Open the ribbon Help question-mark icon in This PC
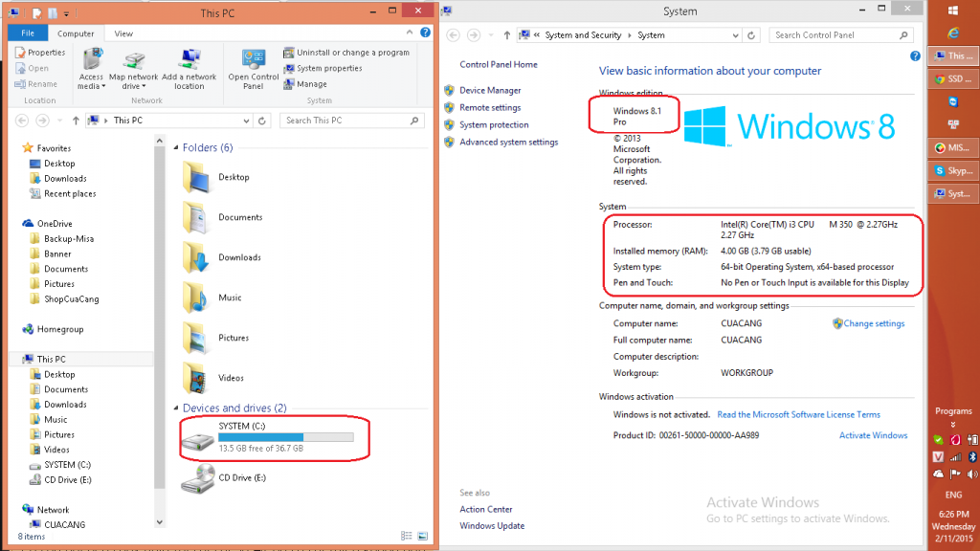This screenshot has width=980, height=551. pos(425,33)
